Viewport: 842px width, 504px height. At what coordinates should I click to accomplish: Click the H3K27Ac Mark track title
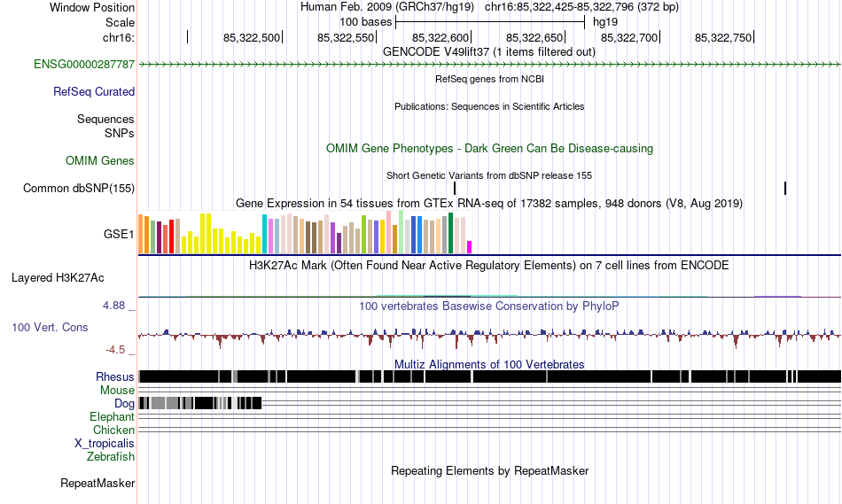point(489,265)
